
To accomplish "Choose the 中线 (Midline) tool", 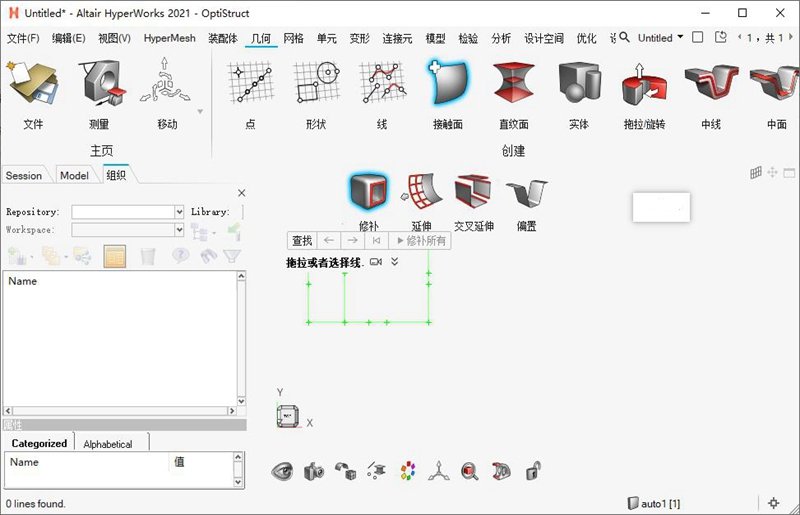I will pyautogui.click(x=711, y=83).
